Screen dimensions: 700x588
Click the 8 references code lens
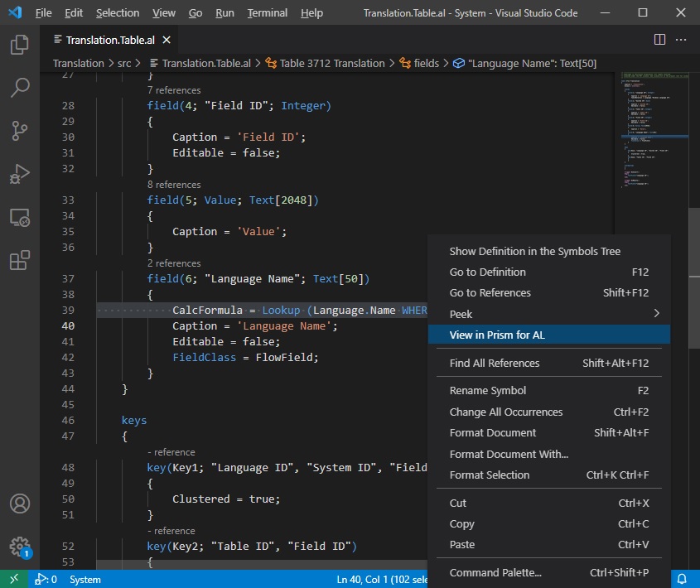pos(174,185)
